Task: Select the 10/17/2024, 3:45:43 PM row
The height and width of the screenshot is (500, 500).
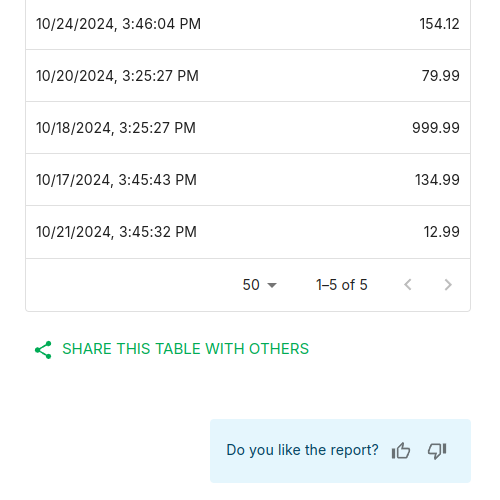Action: (x=248, y=180)
